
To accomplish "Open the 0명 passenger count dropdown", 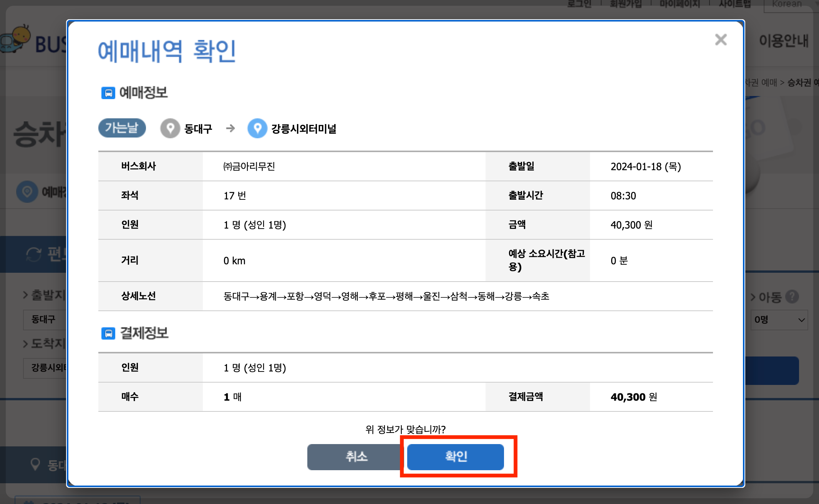I will (x=779, y=320).
